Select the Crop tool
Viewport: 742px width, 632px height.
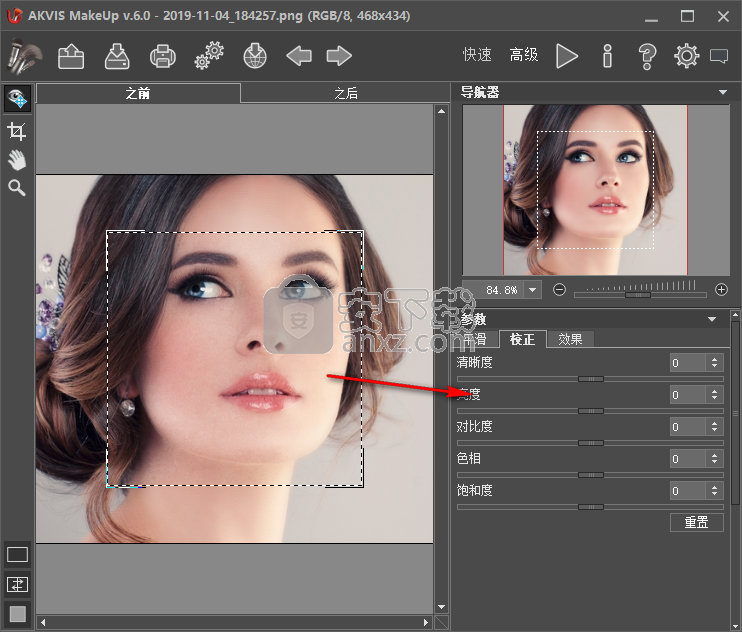pos(17,131)
